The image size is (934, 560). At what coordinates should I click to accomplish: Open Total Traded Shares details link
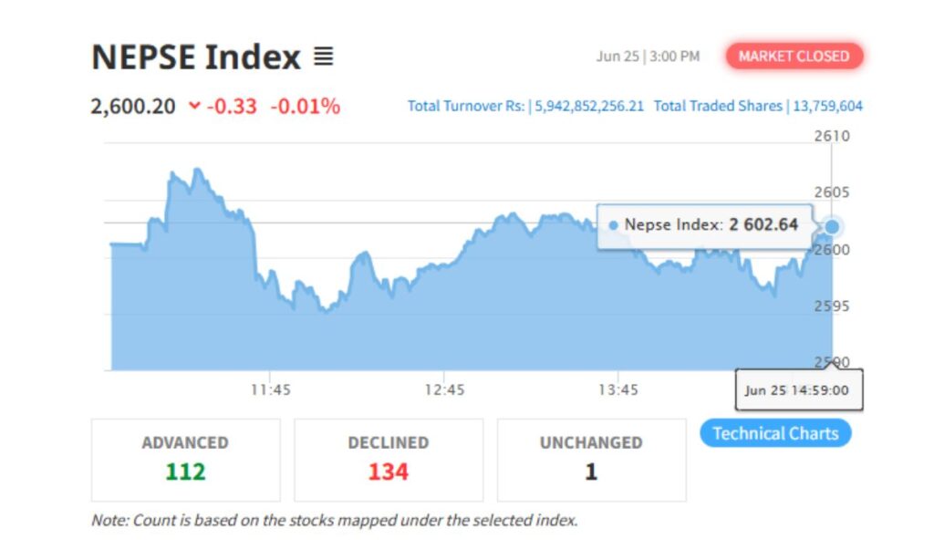757,106
